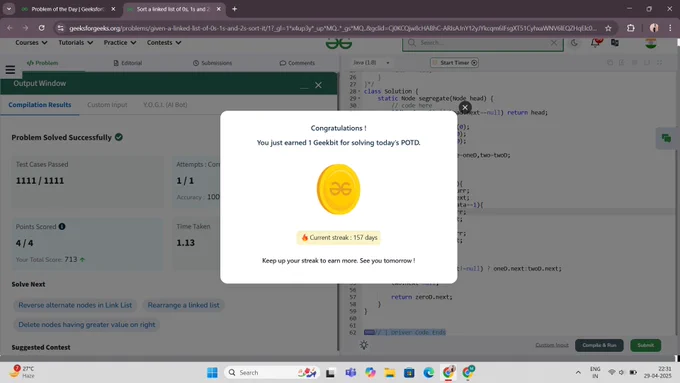Viewport: 680px width, 383px height.
Task: Select the Custom Input tab
Action: click(107, 105)
